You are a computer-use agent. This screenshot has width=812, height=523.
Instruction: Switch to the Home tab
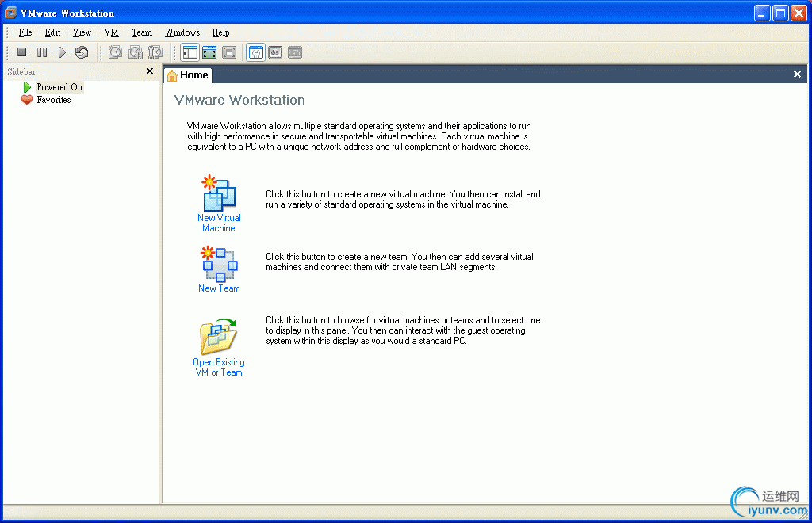tap(187, 75)
